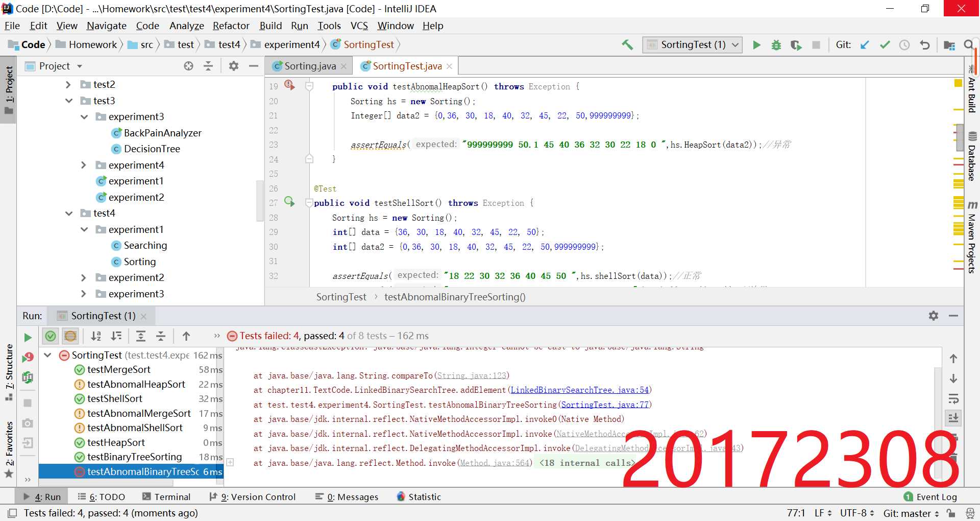Open the SortingTest (1) run configuration dropdown
980x521 pixels.
pyautogui.click(x=692, y=45)
